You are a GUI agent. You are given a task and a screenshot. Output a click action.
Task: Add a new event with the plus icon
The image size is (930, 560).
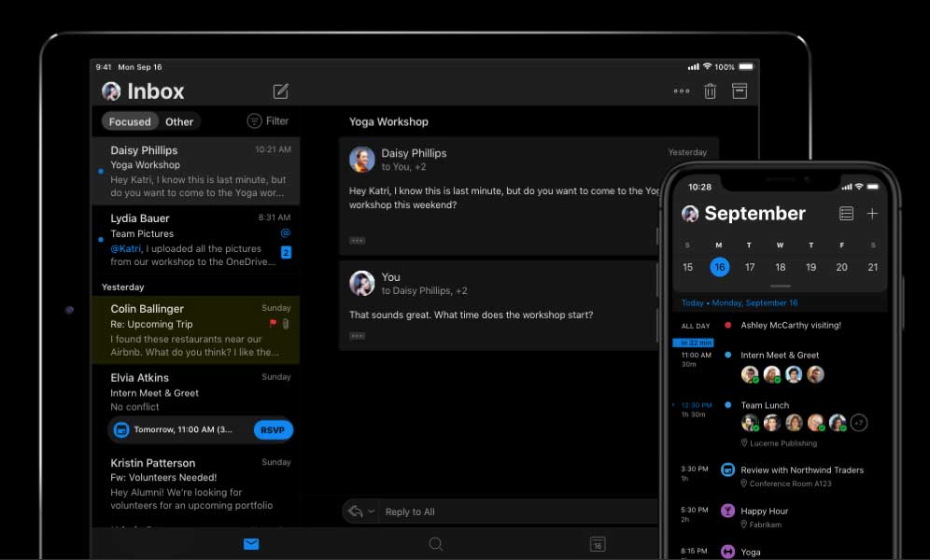point(872,214)
